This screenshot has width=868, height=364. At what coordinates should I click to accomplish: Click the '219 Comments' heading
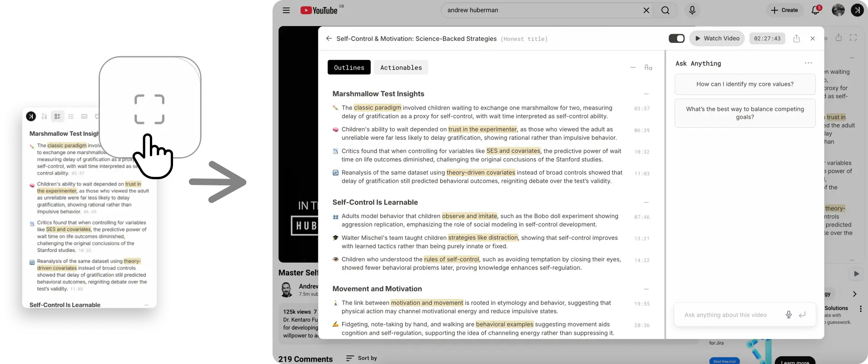click(305, 359)
